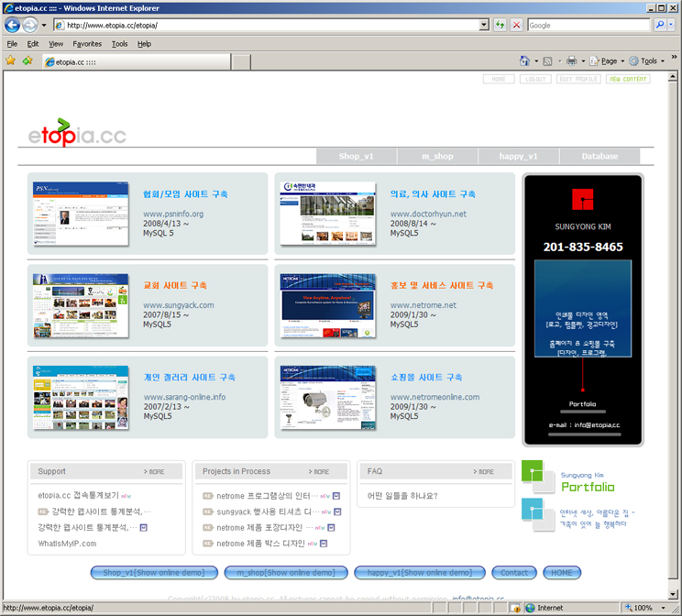This screenshot has width=682, height=616.
Task: Click the browser Back arrow button
Action: tap(13, 25)
